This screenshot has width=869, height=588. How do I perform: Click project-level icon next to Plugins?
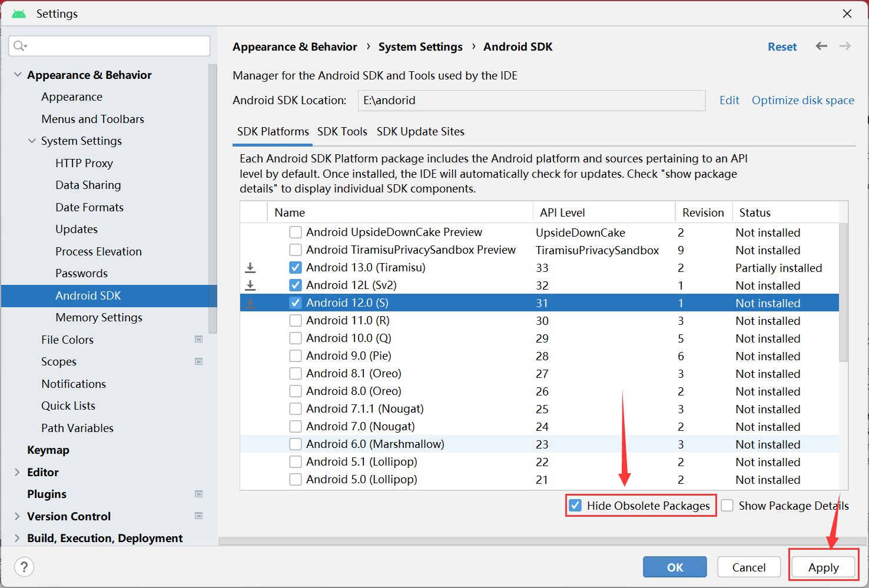[199, 494]
